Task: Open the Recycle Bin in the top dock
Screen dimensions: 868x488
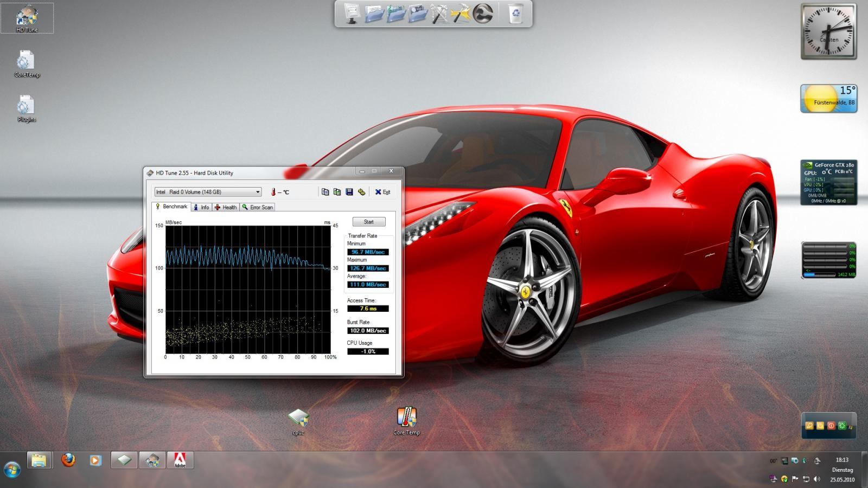Action: click(x=515, y=14)
